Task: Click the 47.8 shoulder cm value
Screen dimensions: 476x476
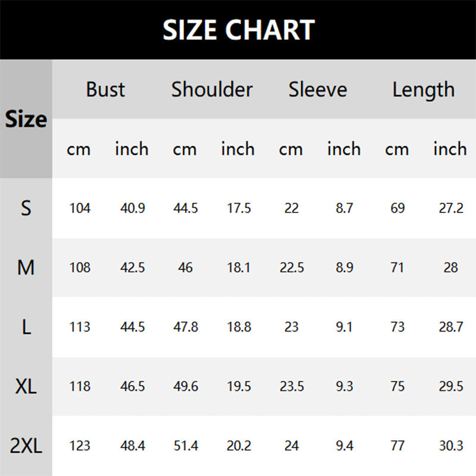Action: 186,327
